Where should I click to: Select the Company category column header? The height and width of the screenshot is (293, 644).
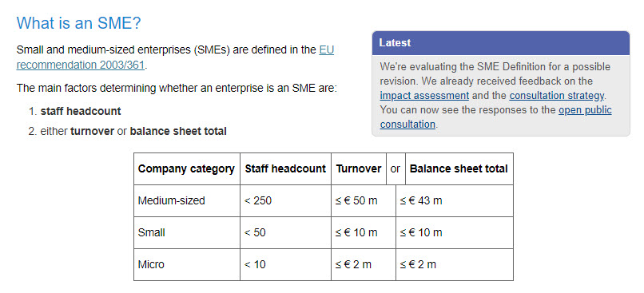point(187,168)
